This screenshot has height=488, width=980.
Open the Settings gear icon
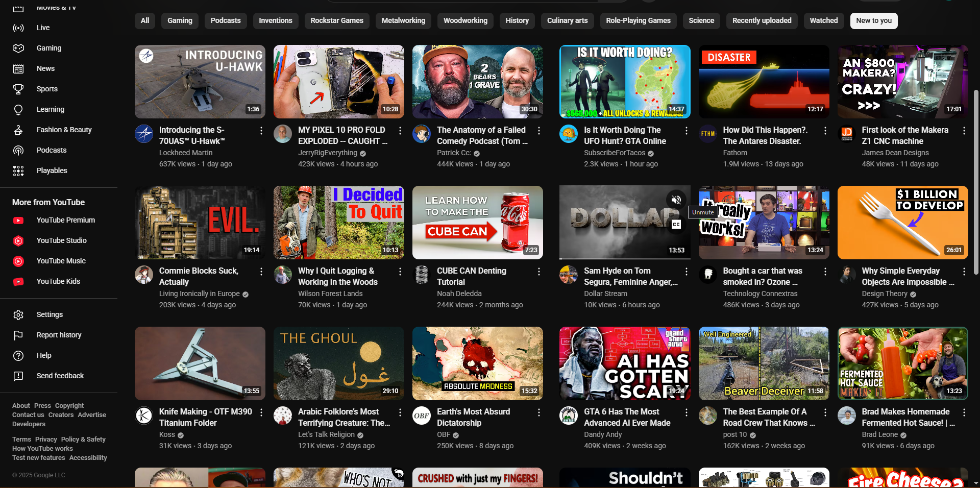tap(18, 315)
